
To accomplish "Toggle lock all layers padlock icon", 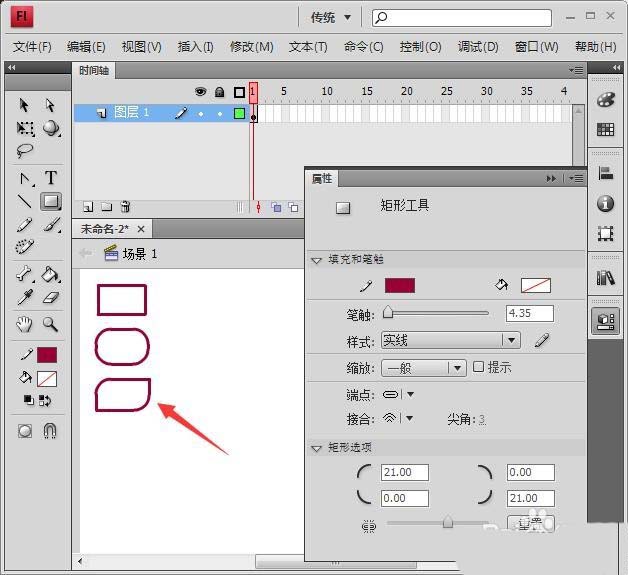I will click(219, 92).
